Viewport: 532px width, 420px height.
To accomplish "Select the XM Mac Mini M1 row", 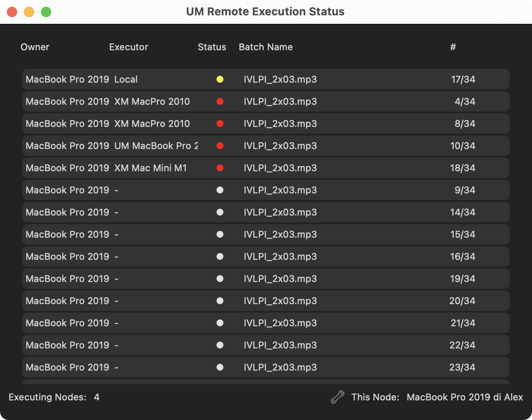I will (x=266, y=168).
